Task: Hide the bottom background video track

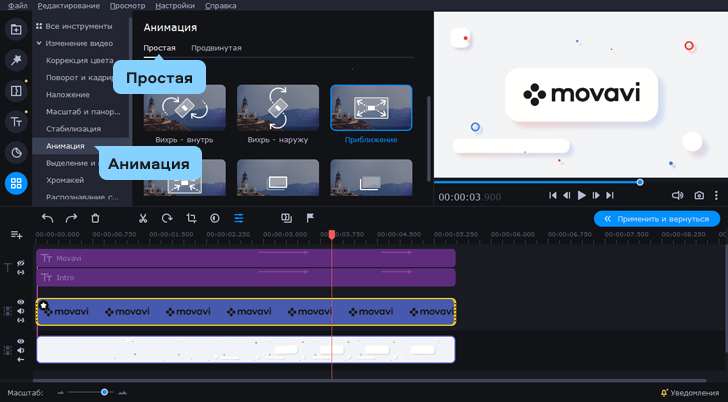Action: click(20, 341)
